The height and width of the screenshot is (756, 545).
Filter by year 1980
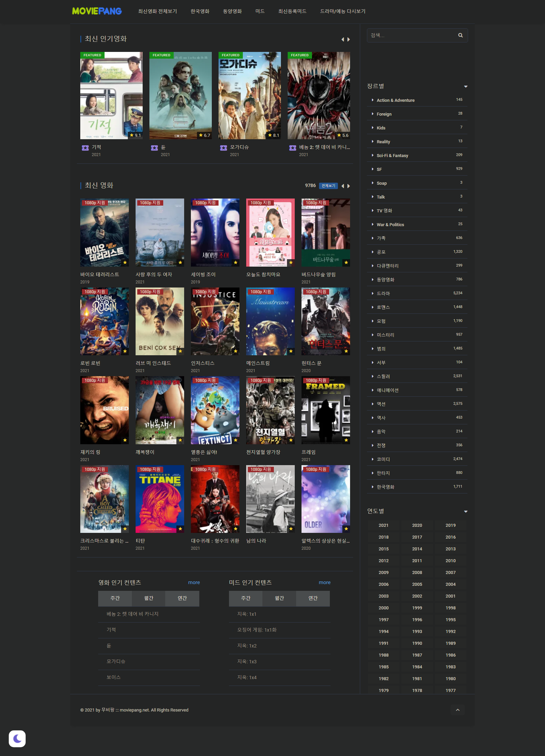click(451, 679)
